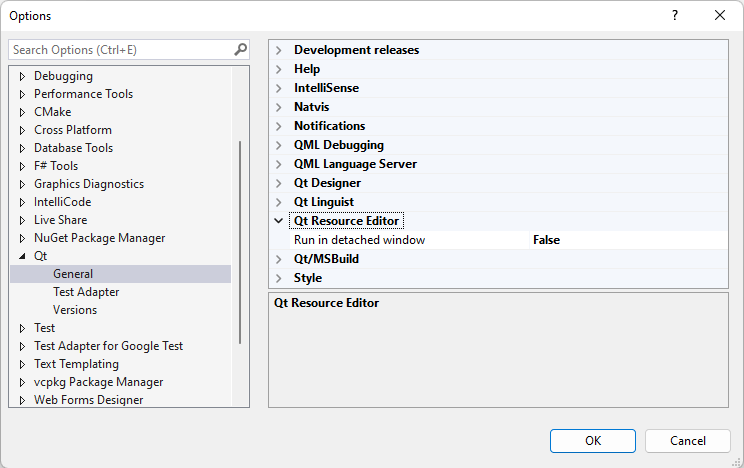Expand the Help property section
744x468 pixels.
(x=279, y=69)
